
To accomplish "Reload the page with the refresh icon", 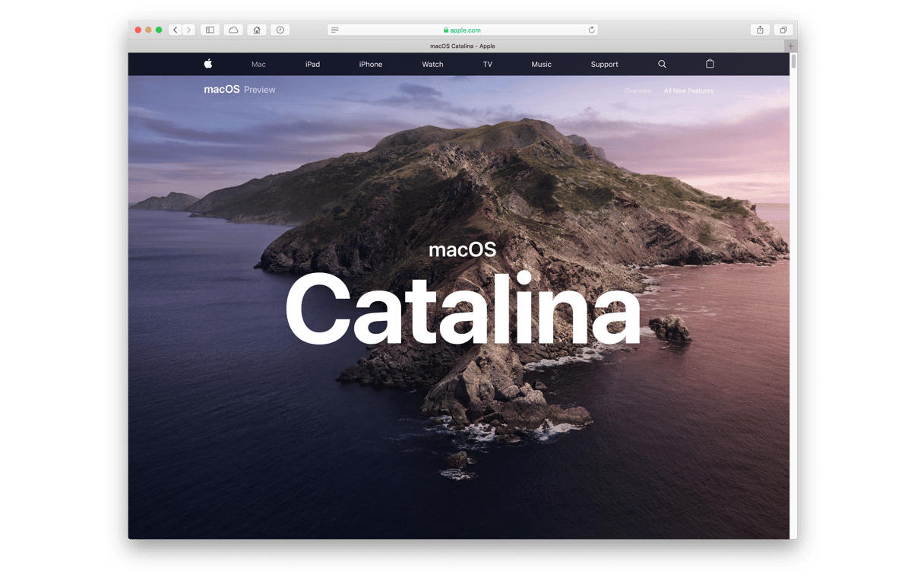I will [591, 30].
